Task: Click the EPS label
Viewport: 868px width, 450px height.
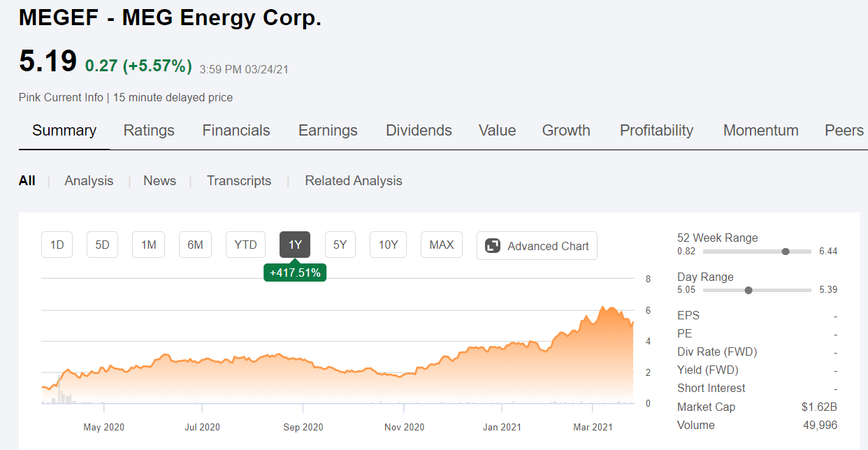Action: coord(688,316)
